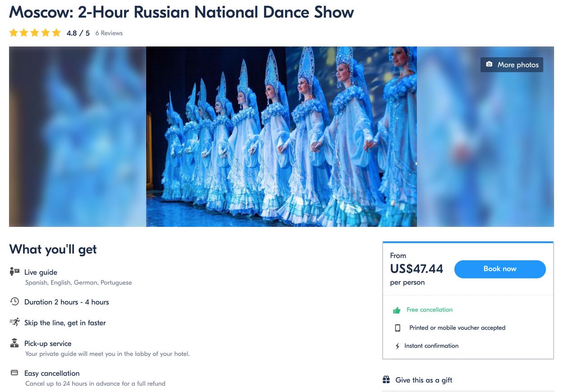Image resolution: width=564 pixels, height=392 pixels.
Task: Open the 6 Reviews link
Action: point(109,33)
